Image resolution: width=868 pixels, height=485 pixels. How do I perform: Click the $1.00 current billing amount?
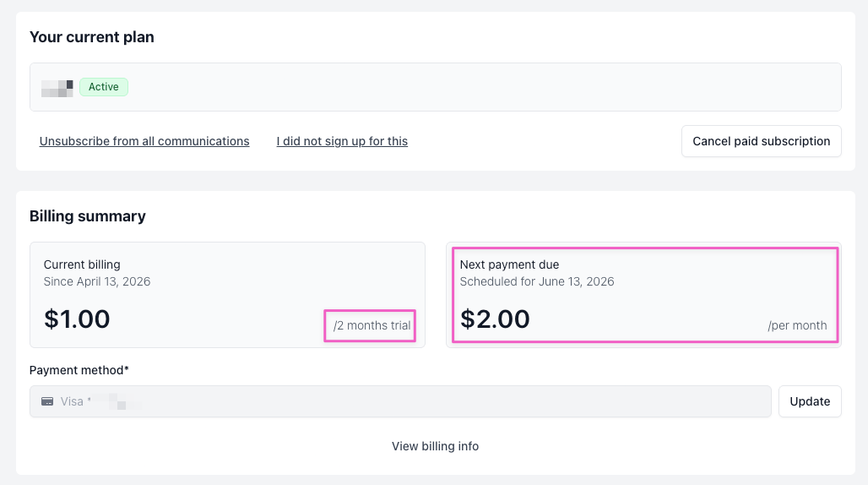click(77, 319)
